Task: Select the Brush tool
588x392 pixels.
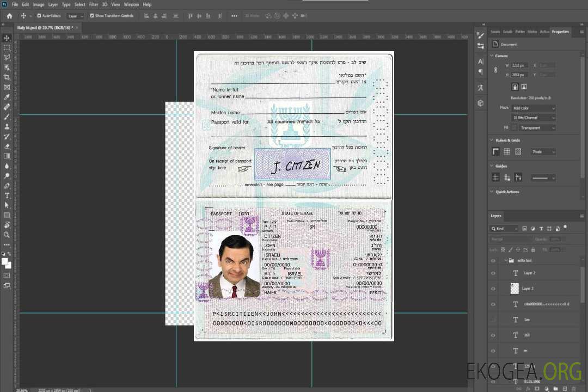Action: (x=7, y=117)
